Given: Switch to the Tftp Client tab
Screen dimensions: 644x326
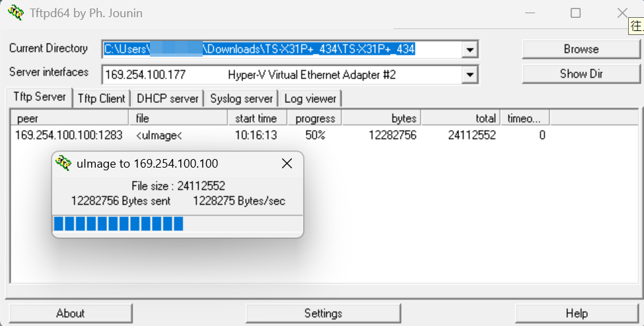Looking at the screenshot, I should (x=101, y=99).
